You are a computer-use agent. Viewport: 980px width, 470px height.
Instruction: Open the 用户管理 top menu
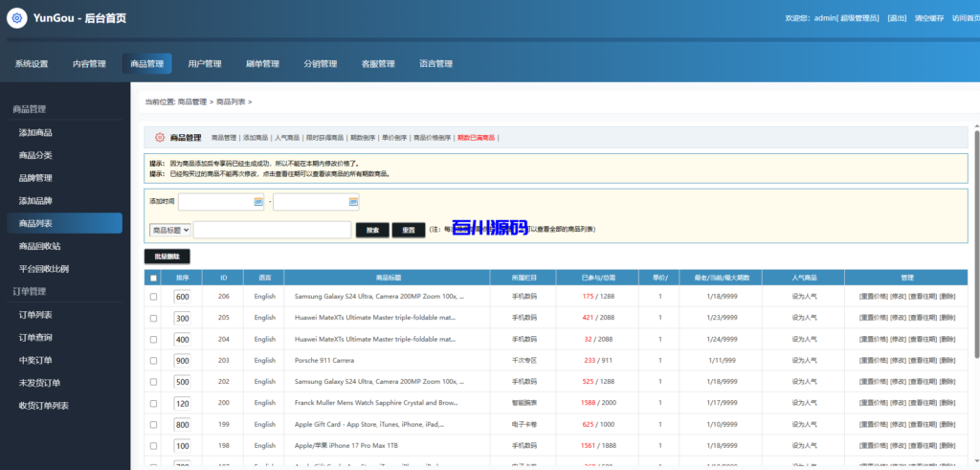[205, 64]
